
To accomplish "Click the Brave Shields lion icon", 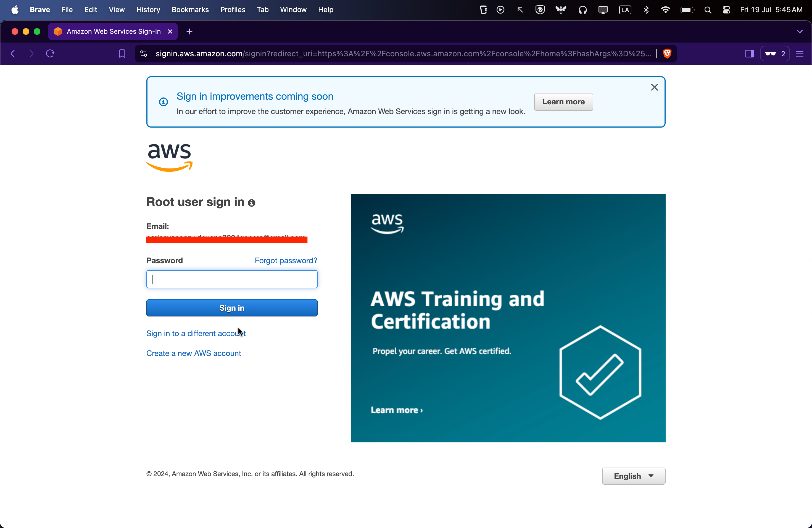I will (x=667, y=54).
